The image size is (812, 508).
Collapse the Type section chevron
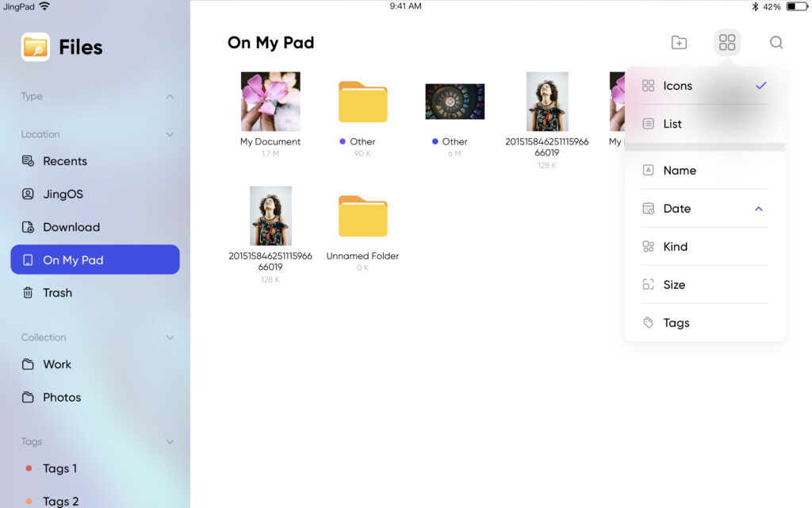[x=170, y=97]
